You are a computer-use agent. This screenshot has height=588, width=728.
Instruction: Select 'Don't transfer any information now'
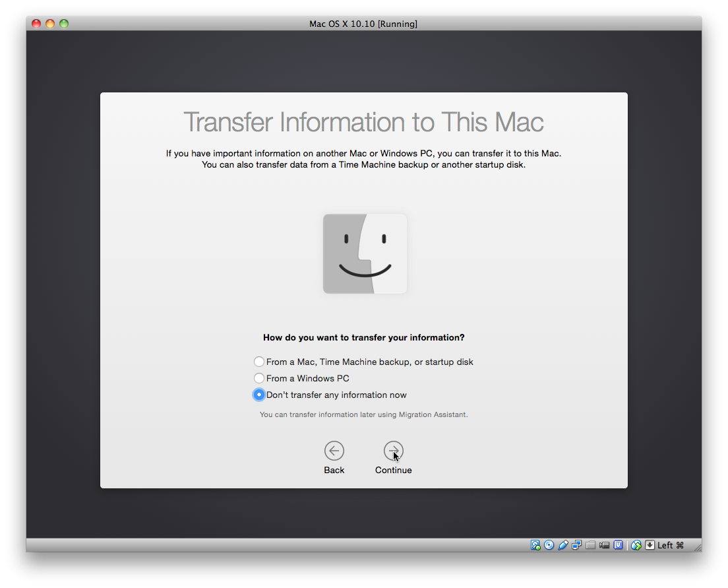click(259, 395)
